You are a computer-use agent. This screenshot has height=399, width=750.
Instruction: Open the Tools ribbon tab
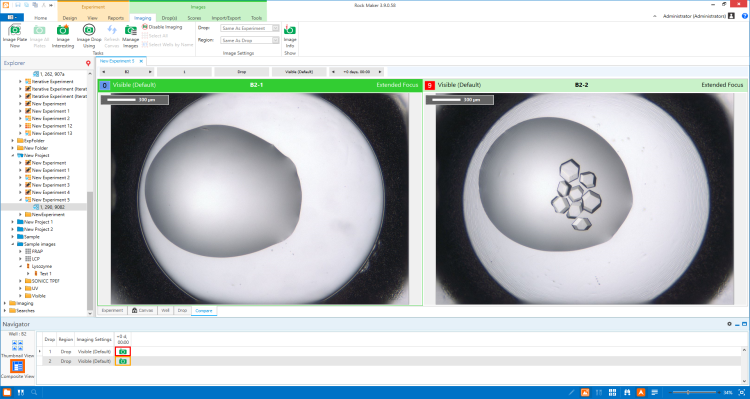coord(256,18)
